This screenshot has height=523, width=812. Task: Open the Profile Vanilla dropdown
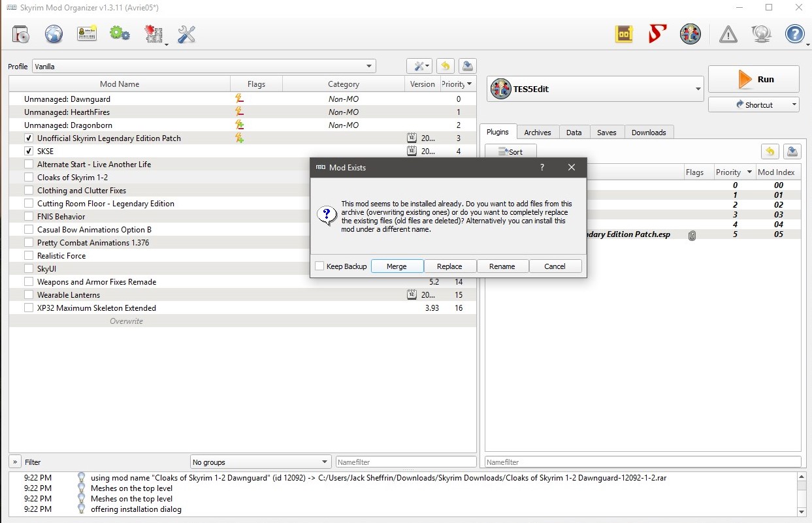[204, 66]
